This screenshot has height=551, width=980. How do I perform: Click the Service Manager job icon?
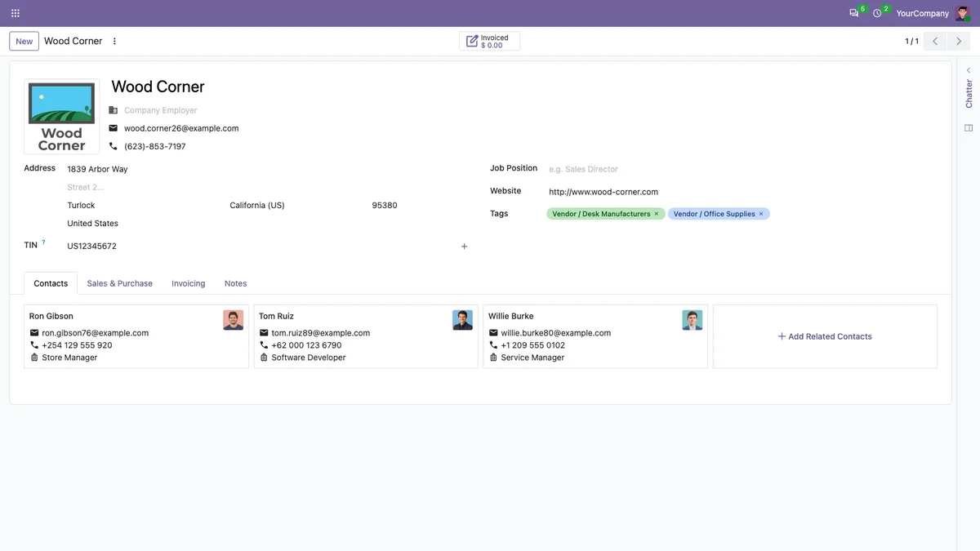coord(493,358)
